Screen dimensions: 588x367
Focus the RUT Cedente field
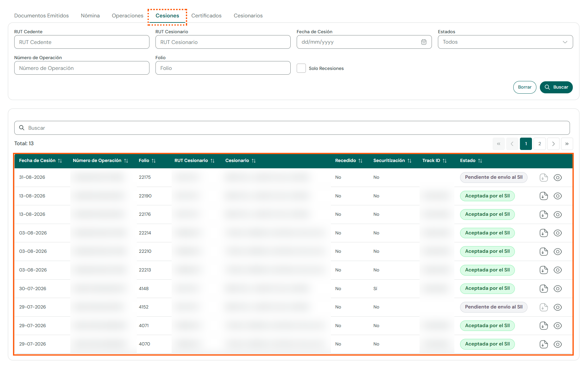[x=82, y=42]
